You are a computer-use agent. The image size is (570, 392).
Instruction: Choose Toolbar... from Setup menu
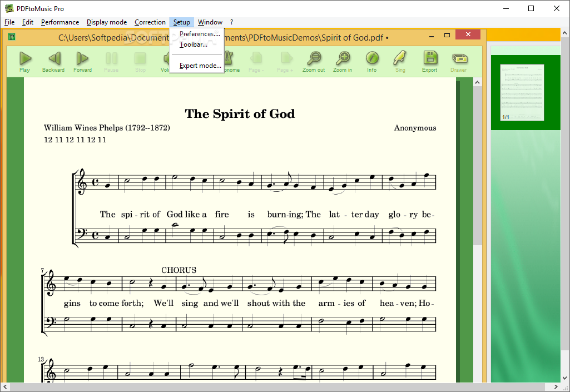[x=194, y=44]
